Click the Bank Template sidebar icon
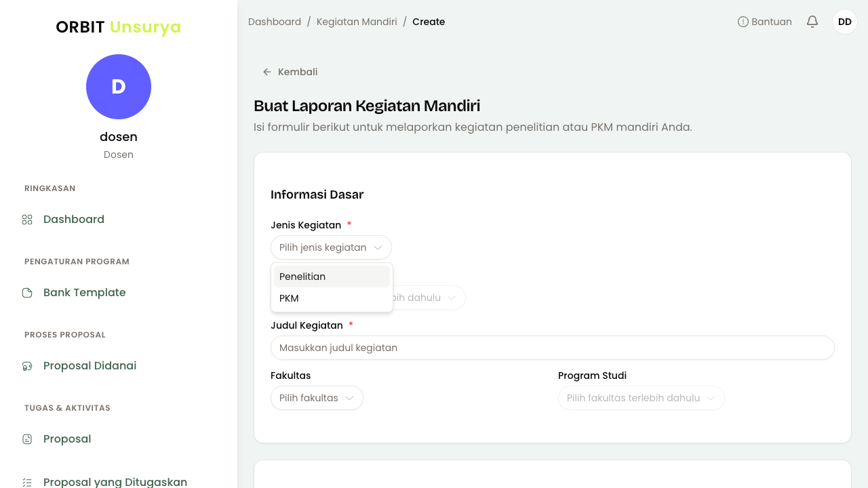868x488 pixels. pyautogui.click(x=27, y=293)
